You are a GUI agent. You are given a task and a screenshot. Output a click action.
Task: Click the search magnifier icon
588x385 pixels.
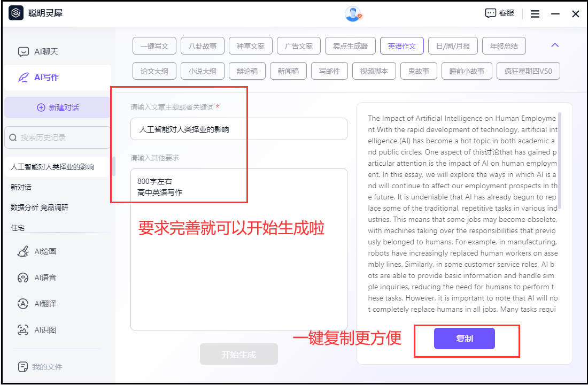pyautogui.click(x=13, y=137)
